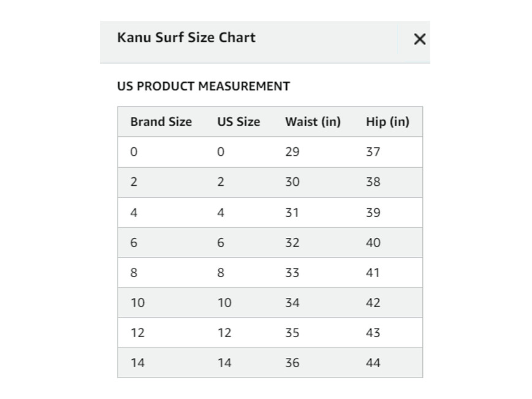
Task: Click hip measurement 37 for size 0
Action: click(373, 152)
